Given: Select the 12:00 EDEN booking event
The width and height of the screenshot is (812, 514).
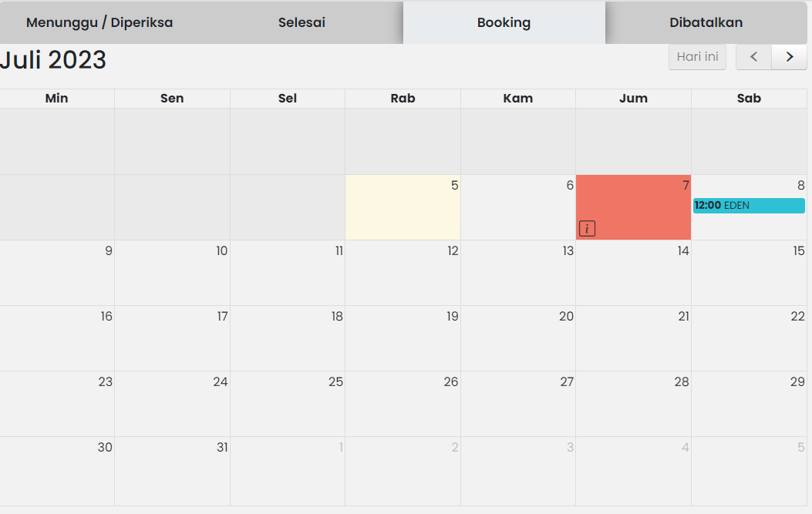Looking at the screenshot, I should click(x=748, y=205).
